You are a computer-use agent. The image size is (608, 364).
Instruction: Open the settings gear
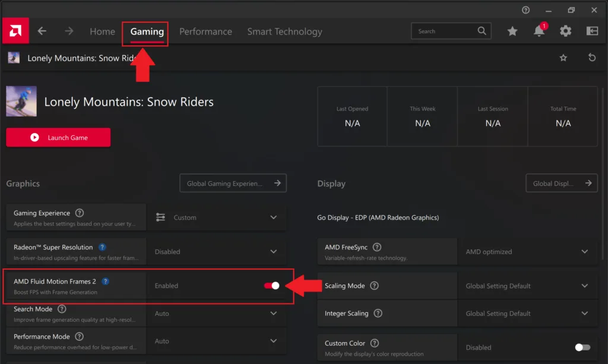(565, 31)
